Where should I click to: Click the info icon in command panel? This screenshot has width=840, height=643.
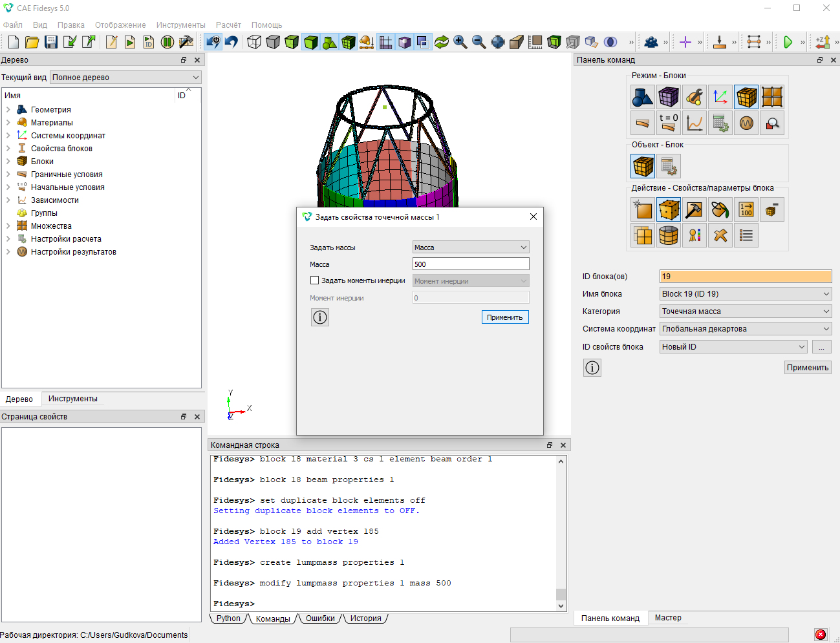coord(592,368)
